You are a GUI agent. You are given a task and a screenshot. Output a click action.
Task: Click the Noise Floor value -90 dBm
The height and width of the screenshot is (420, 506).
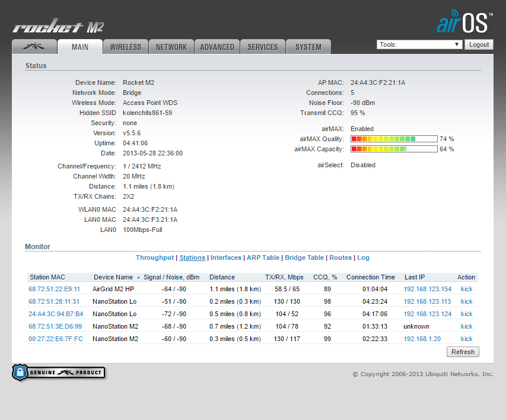[362, 103]
